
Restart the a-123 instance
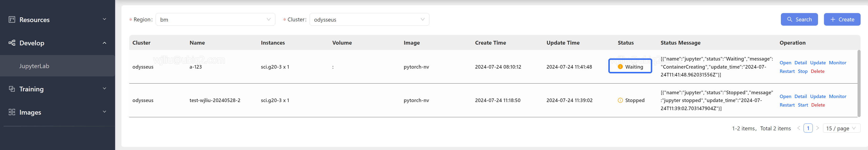pos(787,71)
